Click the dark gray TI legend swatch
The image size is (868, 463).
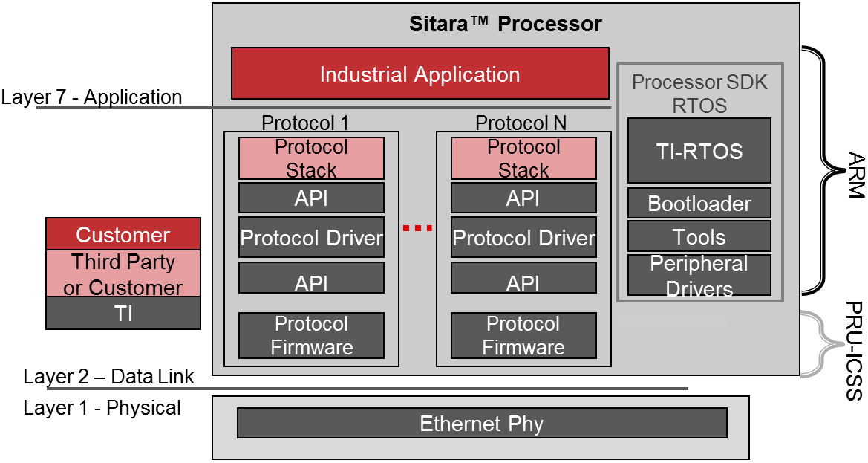point(123,314)
